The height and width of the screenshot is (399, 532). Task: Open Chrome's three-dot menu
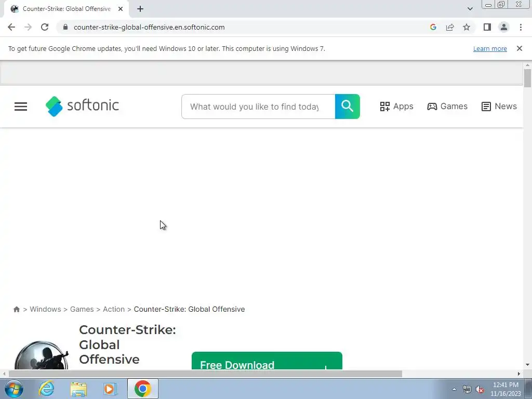click(x=521, y=27)
